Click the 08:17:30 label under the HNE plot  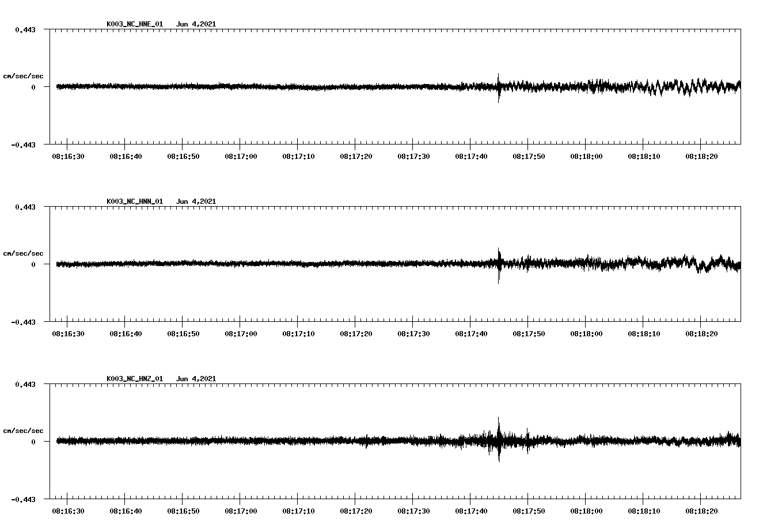pos(413,156)
